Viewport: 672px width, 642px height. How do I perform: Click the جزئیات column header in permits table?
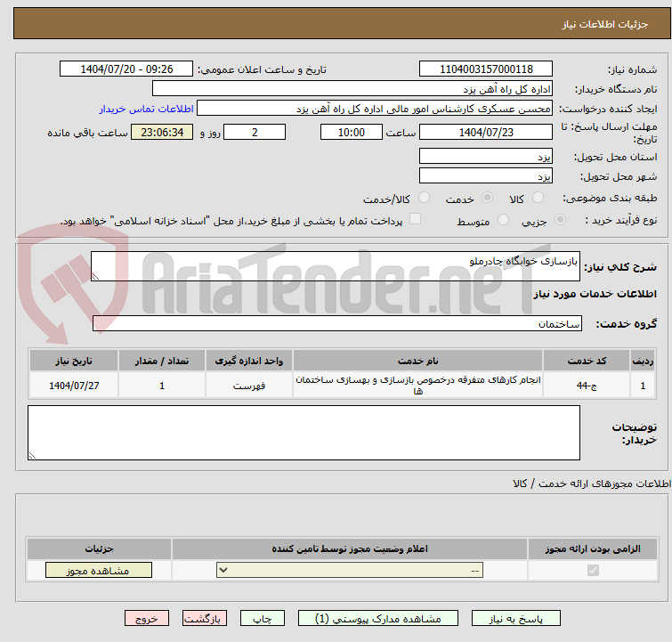(x=99, y=549)
